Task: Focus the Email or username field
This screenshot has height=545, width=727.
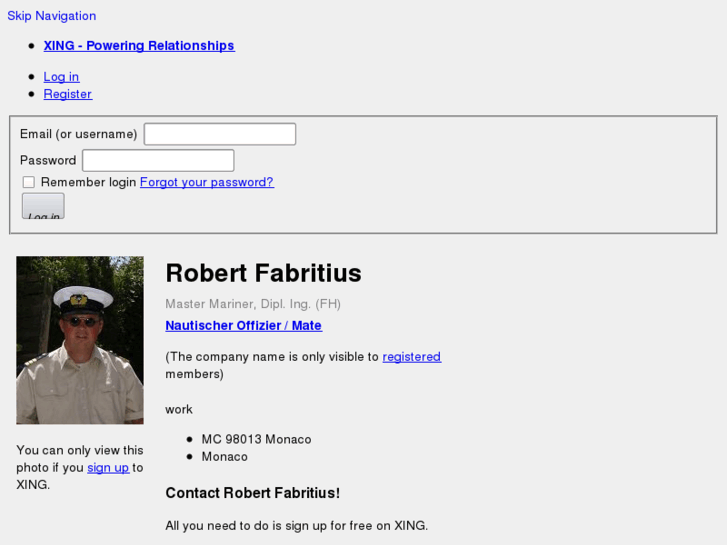Action: [x=220, y=134]
